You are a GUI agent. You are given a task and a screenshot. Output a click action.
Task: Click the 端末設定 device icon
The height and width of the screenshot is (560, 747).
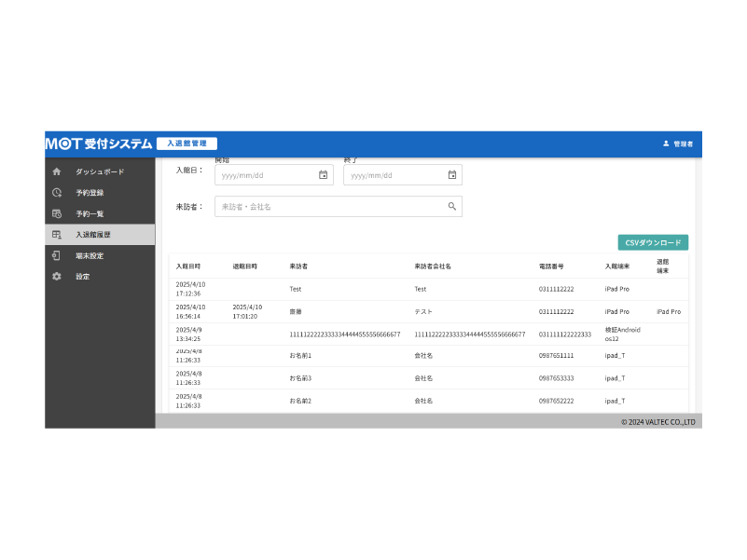57,255
